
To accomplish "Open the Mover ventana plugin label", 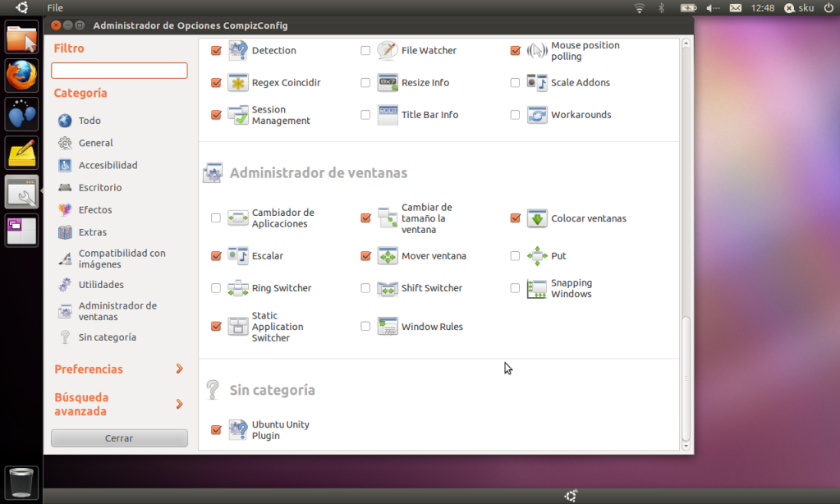I will (x=434, y=255).
